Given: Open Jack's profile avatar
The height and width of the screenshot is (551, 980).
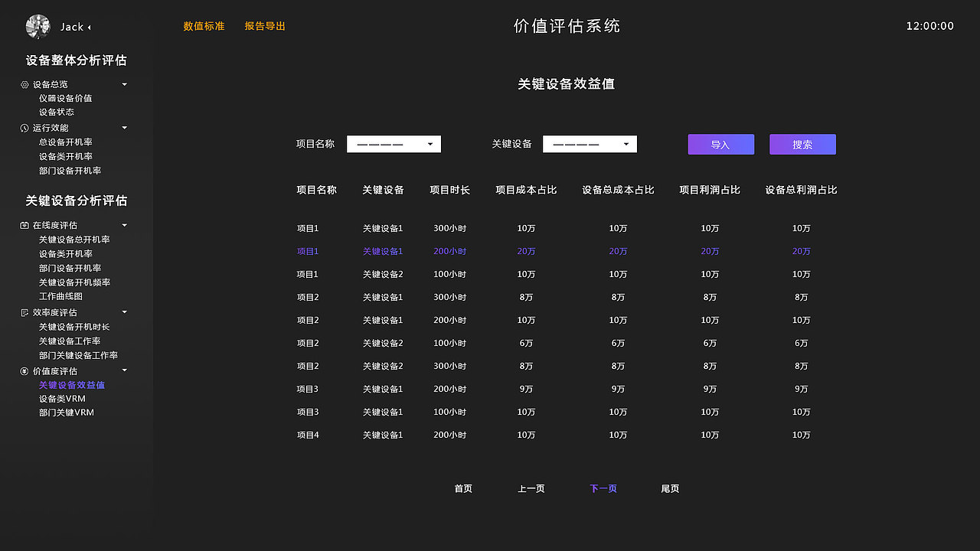Looking at the screenshot, I should pyautogui.click(x=37, y=26).
